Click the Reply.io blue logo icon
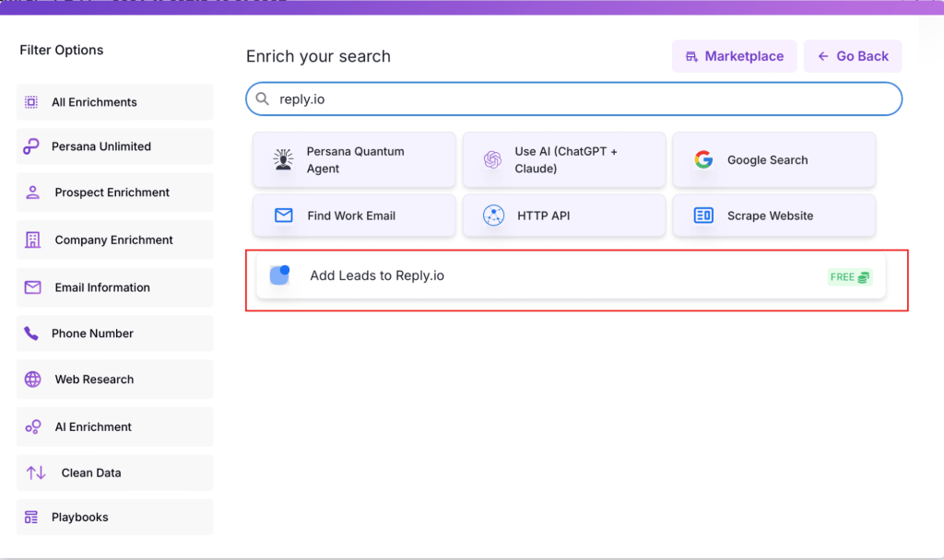Image resolution: width=944 pixels, height=560 pixels. [280, 274]
